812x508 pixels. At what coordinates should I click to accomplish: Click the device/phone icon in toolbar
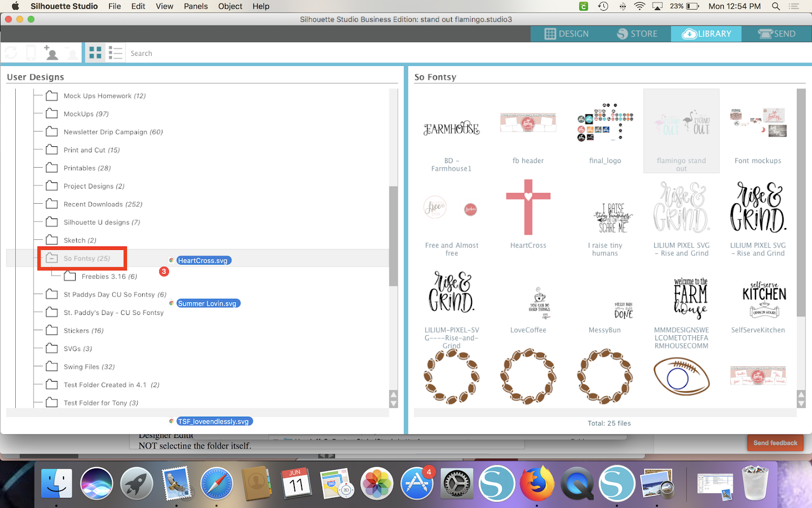[x=31, y=53]
